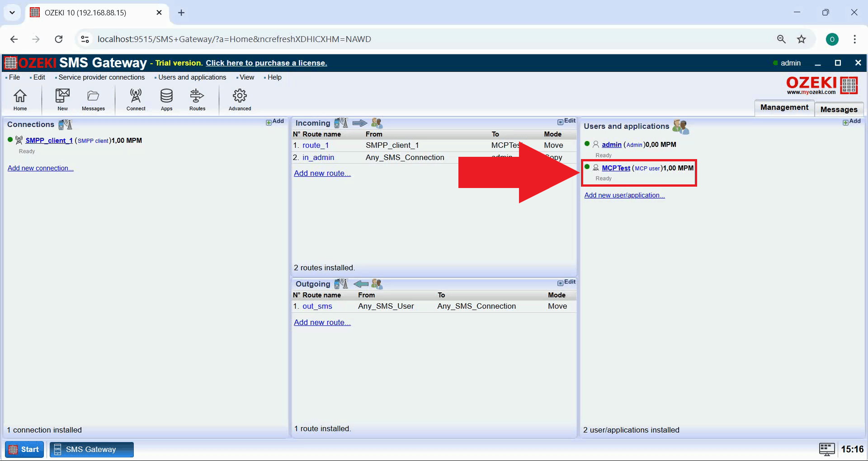This screenshot has width=868, height=461.
Task: Reload the page with the refresh icon
Action: click(x=59, y=39)
